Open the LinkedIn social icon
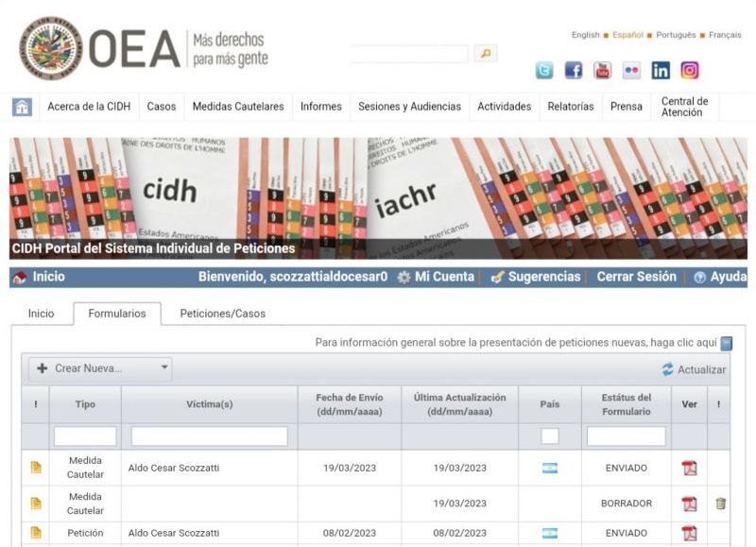The width and height of the screenshot is (756, 547). tap(661, 70)
